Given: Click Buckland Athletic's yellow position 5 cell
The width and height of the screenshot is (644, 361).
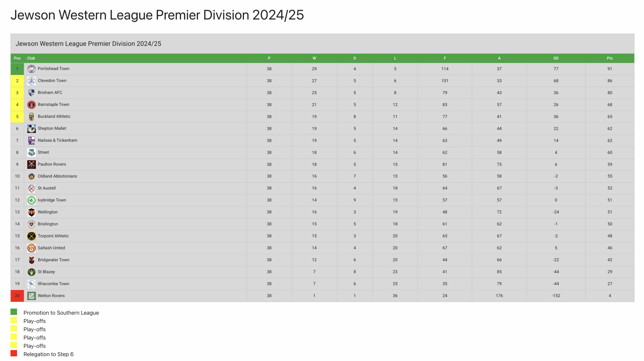Looking at the screenshot, I should coord(17,117).
